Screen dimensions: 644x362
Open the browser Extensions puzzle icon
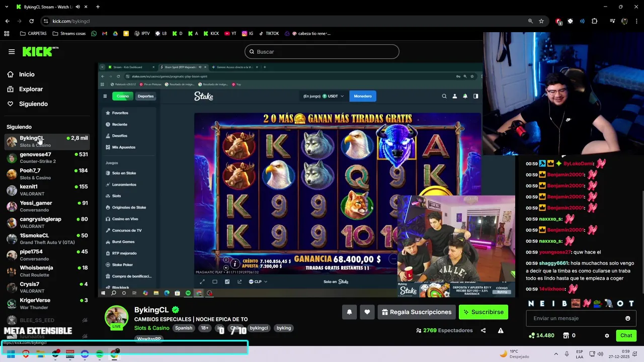point(594,21)
